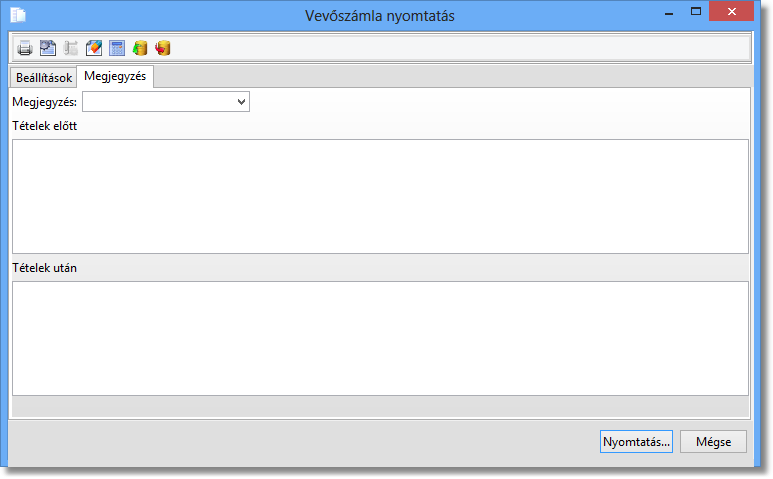773x479 pixels.
Task: Click the eraser/edit icon in the toolbar
Action: click(x=94, y=48)
